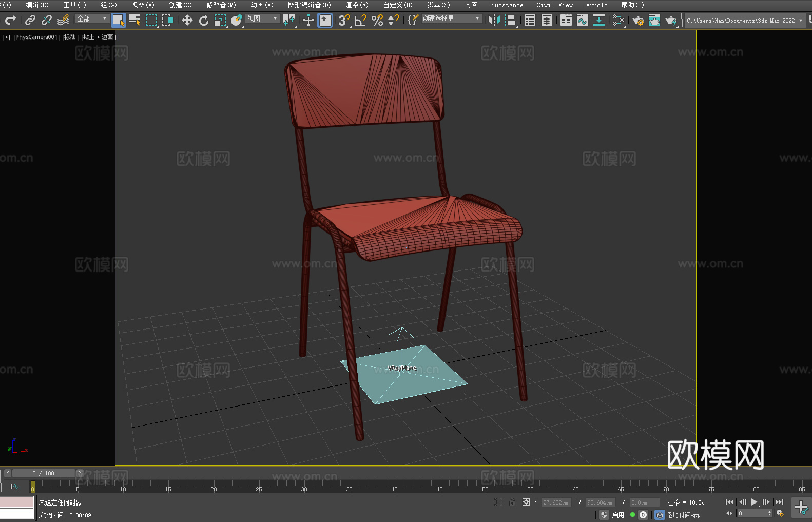The height and width of the screenshot is (522, 812).
Task: Click the Render Production teapot icon
Action: point(671,20)
